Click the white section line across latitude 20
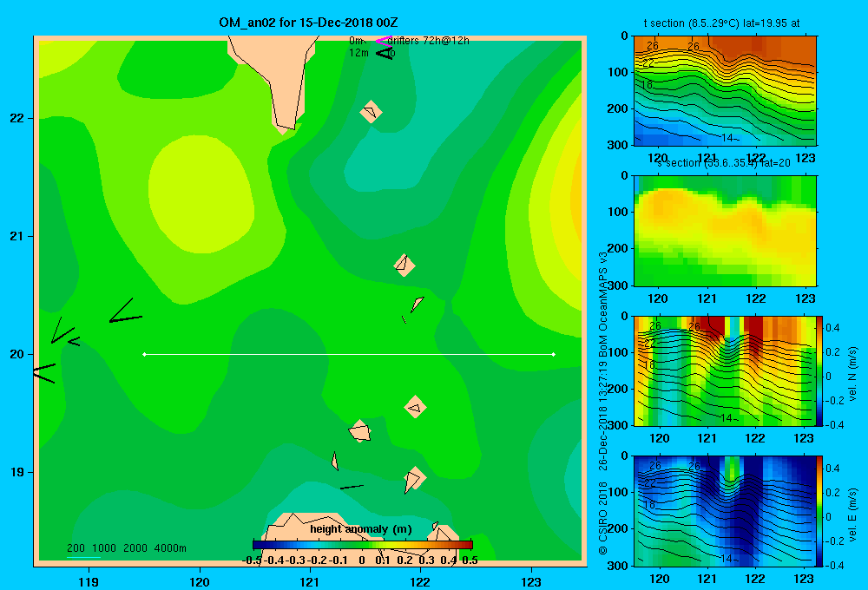This screenshot has height=590, width=868. (349, 354)
